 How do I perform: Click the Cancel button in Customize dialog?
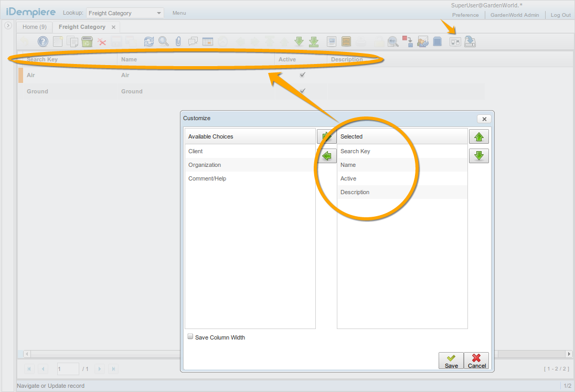click(476, 361)
